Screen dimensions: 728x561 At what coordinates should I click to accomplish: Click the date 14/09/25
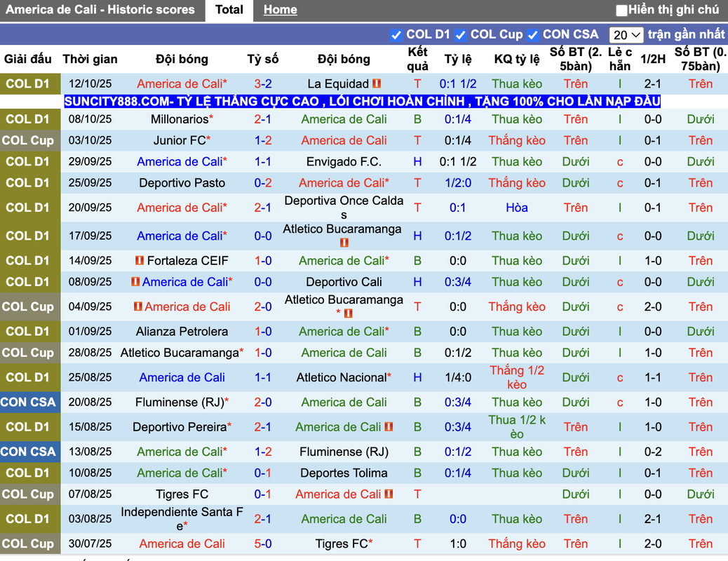[90, 261]
